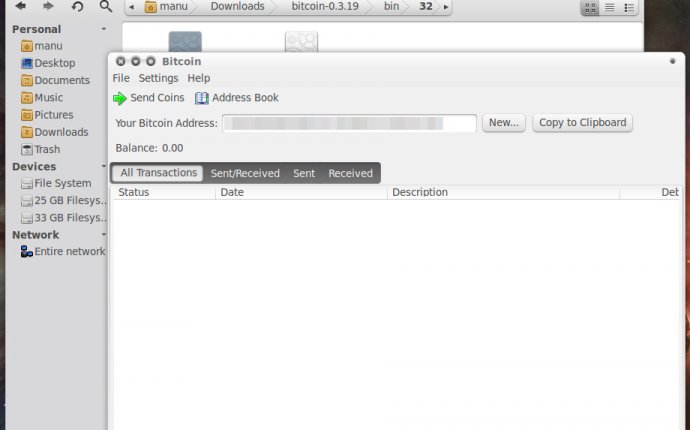Reload the file manager view
Image resolution: width=690 pixels, height=430 pixels.
[x=77, y=7]
